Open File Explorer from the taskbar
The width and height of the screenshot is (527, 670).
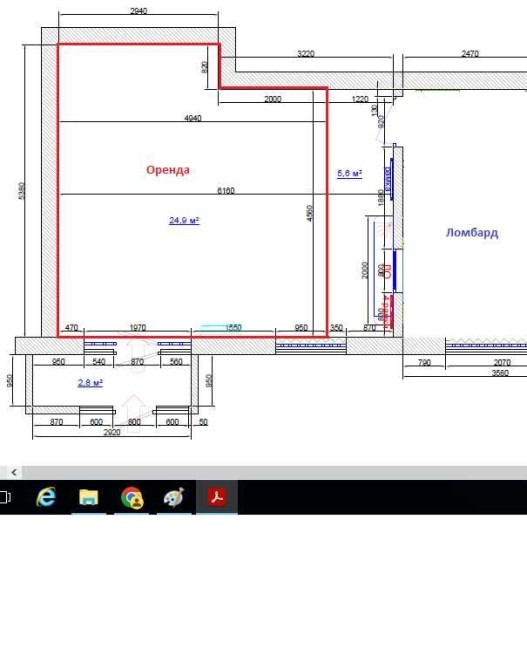coord(88,497)
